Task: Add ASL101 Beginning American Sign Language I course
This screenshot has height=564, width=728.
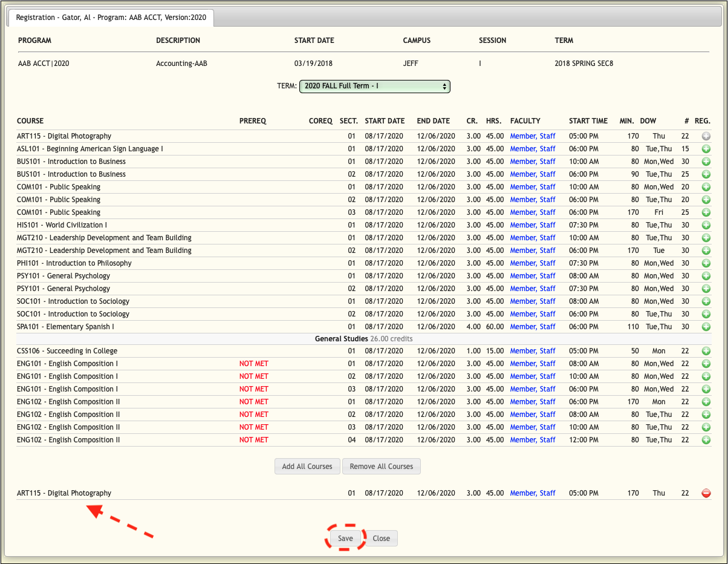Action: point(706,149)
